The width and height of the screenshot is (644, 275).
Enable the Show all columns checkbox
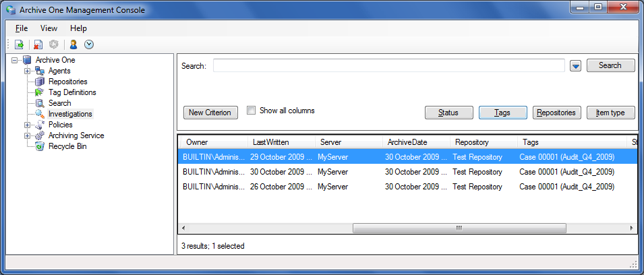pos(252,111)
